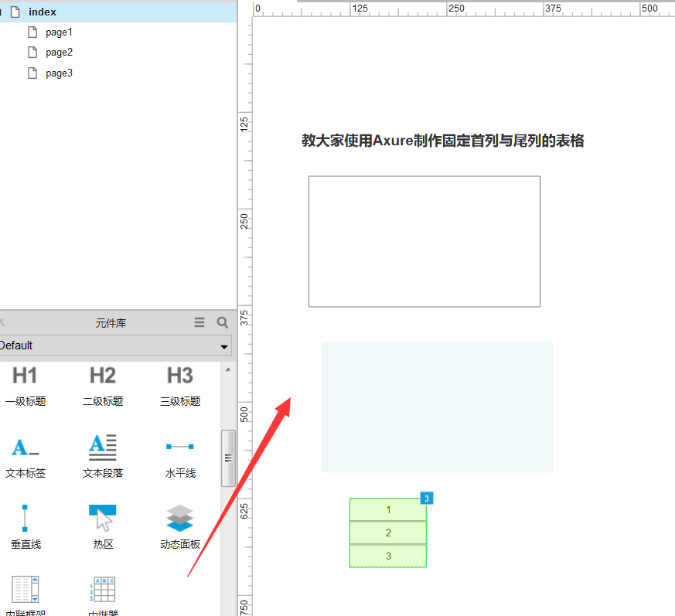Image resolution: width=675 pixels, height=616 pixels.
Task: Pick the 水平线 horizontal line widget
Action: pos(180,460)
